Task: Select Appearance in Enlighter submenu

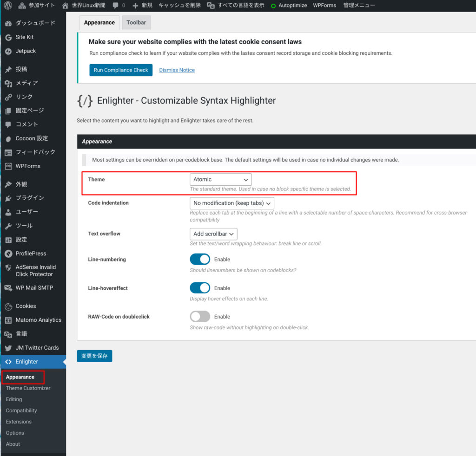Action: (x=20, y=377)
